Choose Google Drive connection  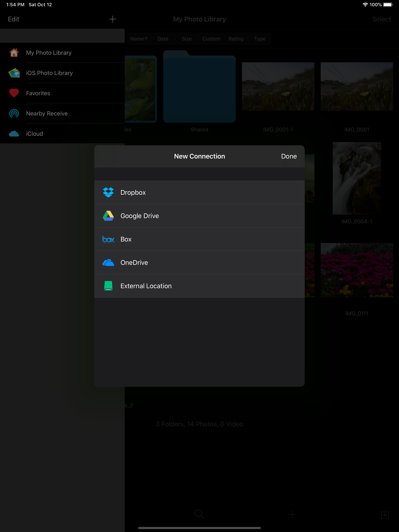point(139,216)
